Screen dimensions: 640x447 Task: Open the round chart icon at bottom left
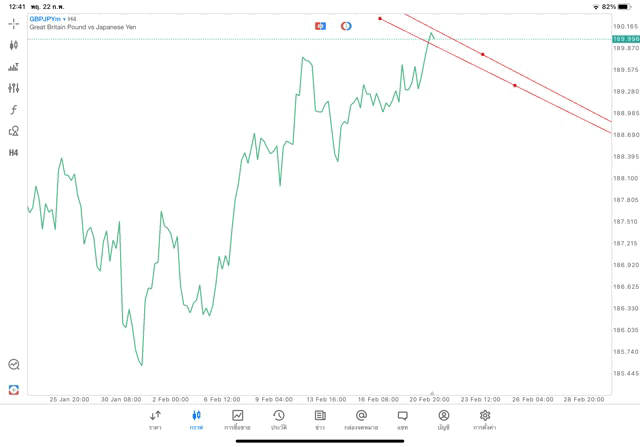pyautogui.click(x=14, y=365)
